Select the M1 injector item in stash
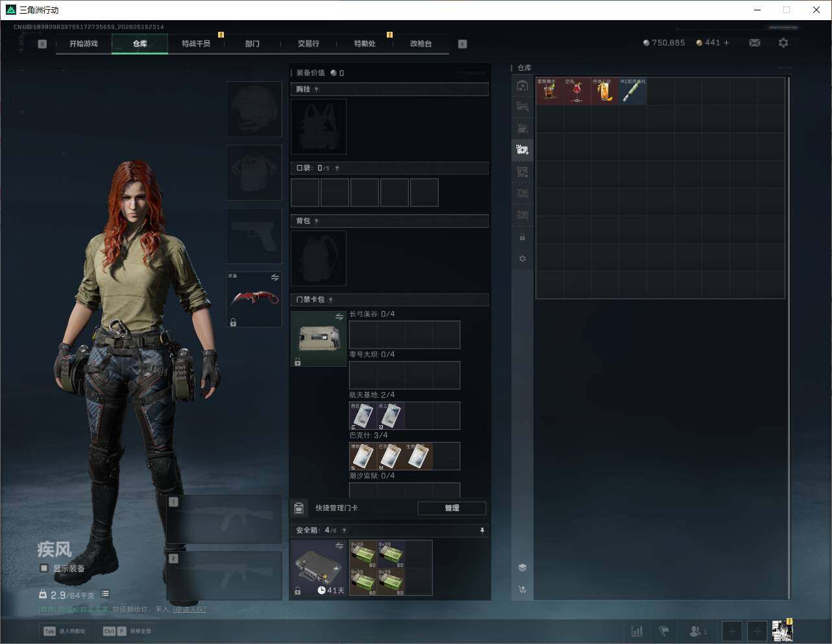 [x=633, y=92]
